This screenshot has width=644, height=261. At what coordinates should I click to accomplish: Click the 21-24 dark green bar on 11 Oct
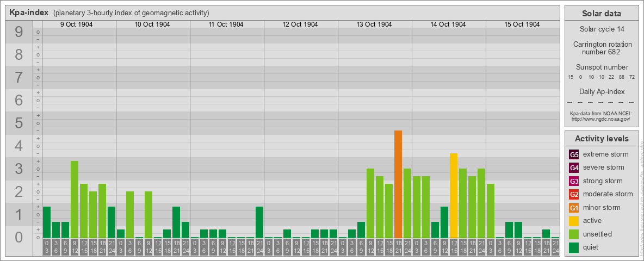pos(259,222)
